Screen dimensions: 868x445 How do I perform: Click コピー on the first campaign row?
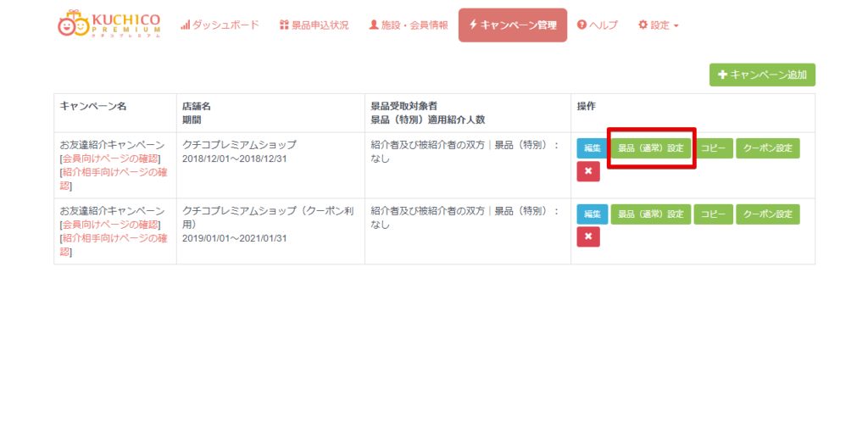[x=713, y=148]
